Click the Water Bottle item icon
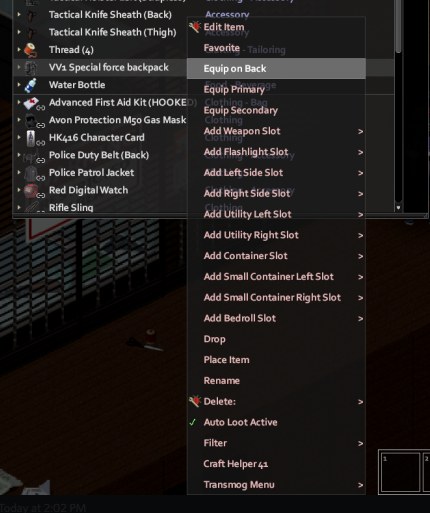Viewport: 430px width, 513px height. pos(31,85)
